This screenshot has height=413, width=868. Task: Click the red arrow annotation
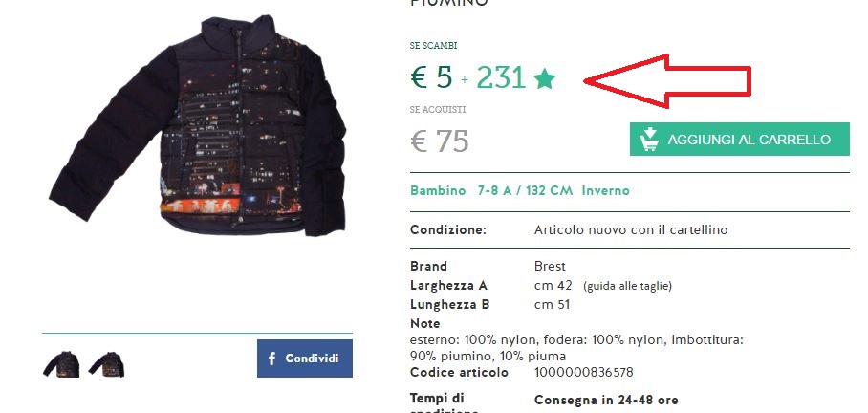[667, 81]
